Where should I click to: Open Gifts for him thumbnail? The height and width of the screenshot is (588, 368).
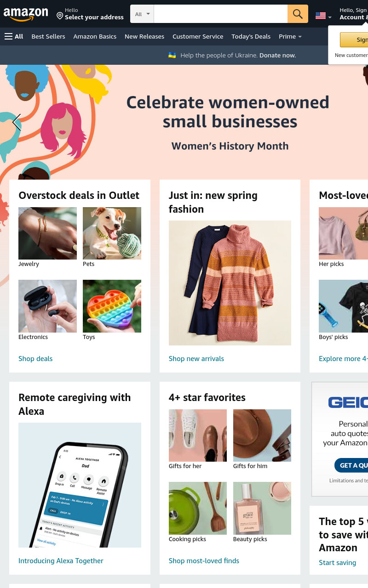[x=262, y=435]
